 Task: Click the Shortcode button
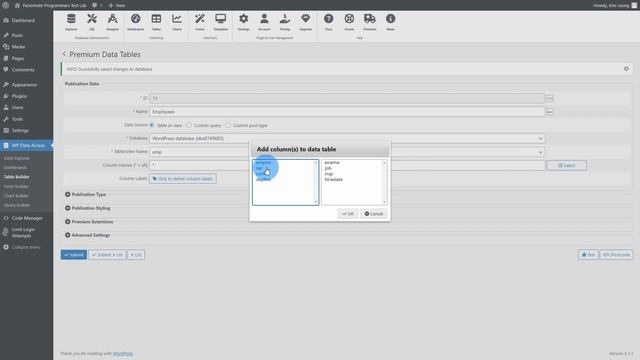coord(616,255)
